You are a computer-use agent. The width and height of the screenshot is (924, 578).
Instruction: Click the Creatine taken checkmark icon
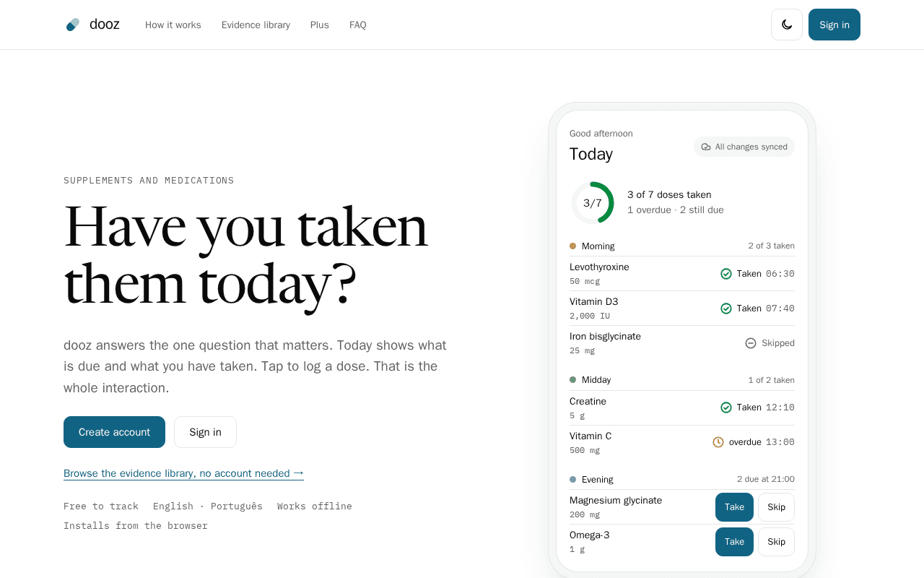[x=726, y=407]
